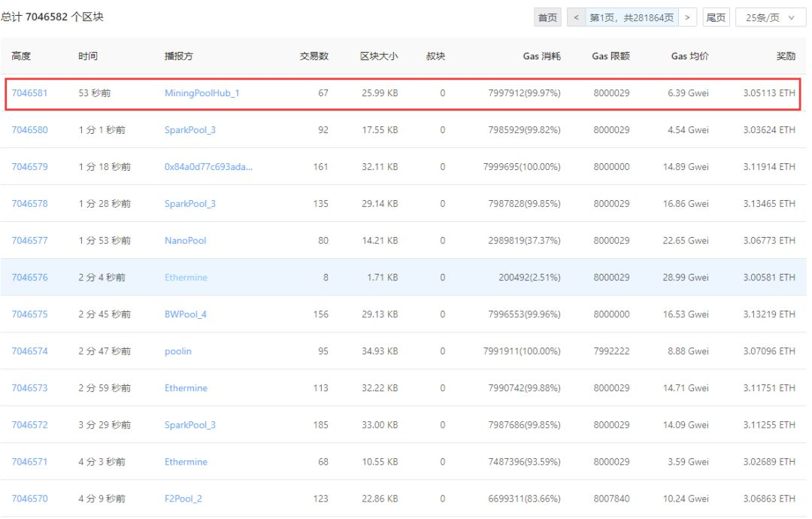Open block 7046573 link
The width and height of the screenshot is (812, 519).
(29, 388)
